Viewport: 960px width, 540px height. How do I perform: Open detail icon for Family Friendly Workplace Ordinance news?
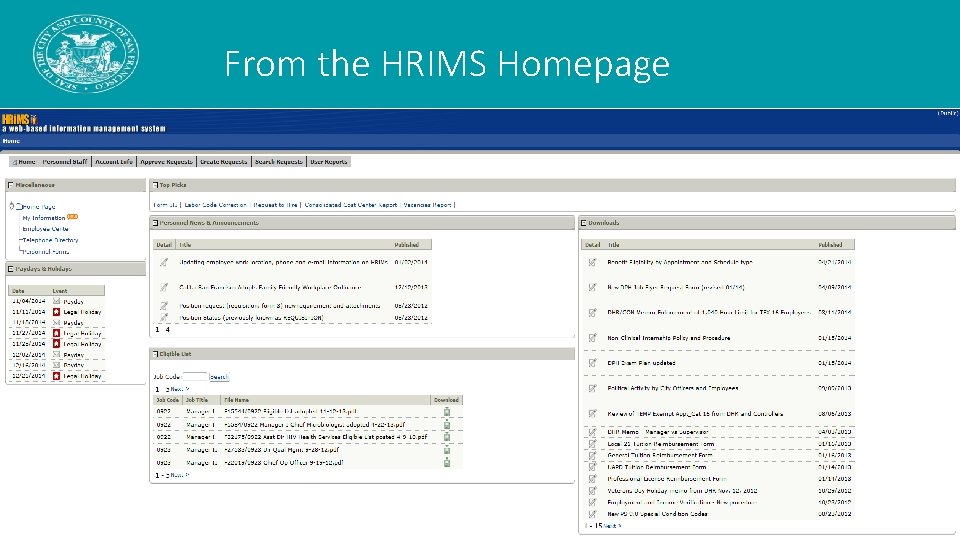[163, 287]
